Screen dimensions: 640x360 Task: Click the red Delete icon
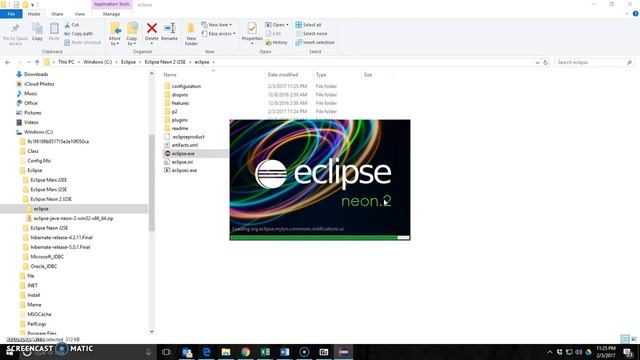click(x=151, y=28)
